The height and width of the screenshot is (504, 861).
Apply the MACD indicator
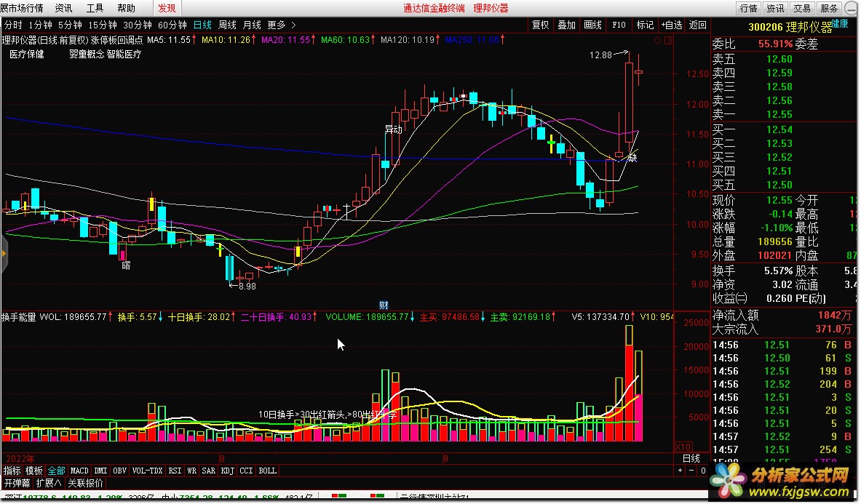79,471
